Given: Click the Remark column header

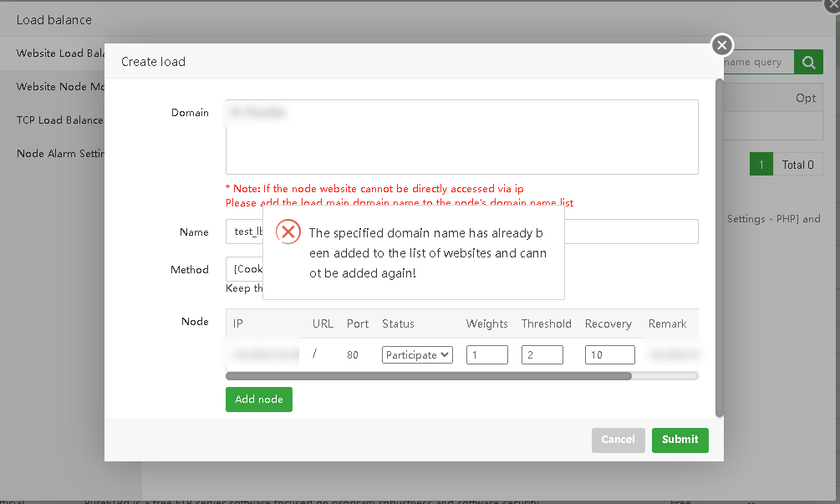Looking at the screenshot, I should pyautogui.click(x=667, y=323).
